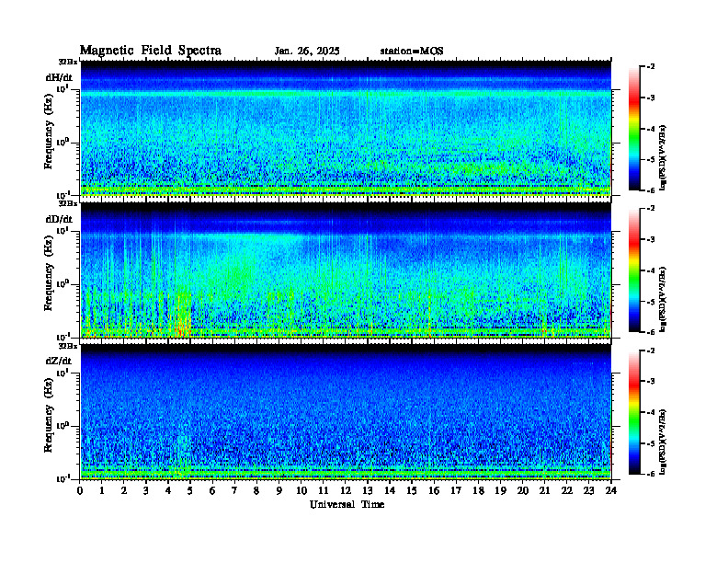Click the color scale bar beside dZ/dt panel
This screenshot has height=563, width=728.
(x=634, y=412)
